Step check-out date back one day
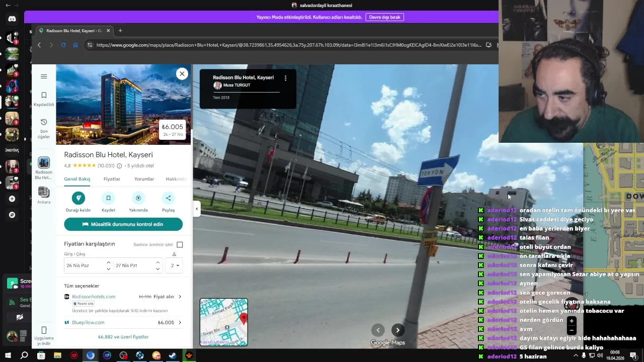 coord(157,269)
